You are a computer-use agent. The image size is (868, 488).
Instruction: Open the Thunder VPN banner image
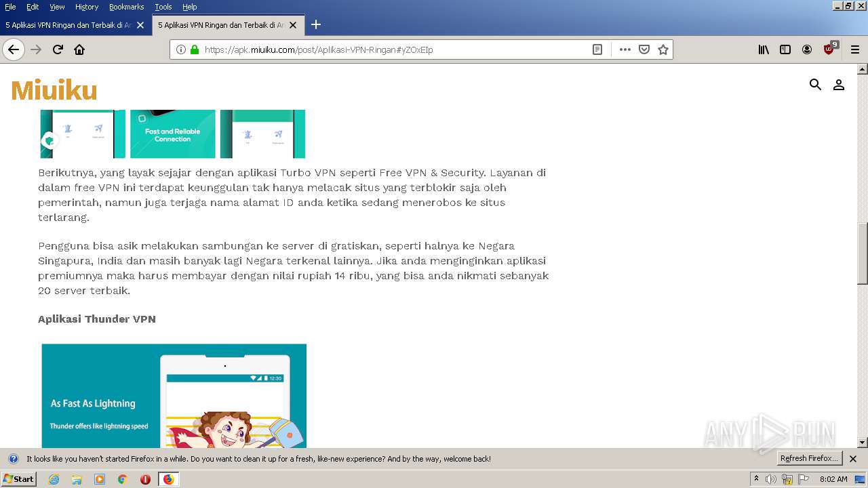click(x=174, y=396)
